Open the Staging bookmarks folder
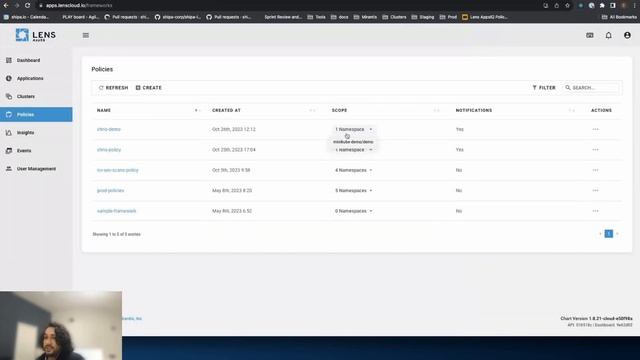Screen dimensions: 640x360 423,17
